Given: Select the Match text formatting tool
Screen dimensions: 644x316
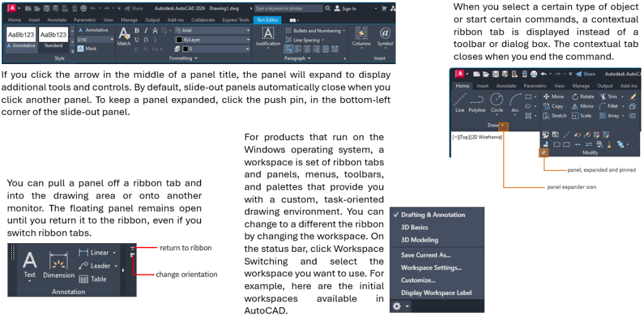Looking at the screenshot, I should [124, 36].
